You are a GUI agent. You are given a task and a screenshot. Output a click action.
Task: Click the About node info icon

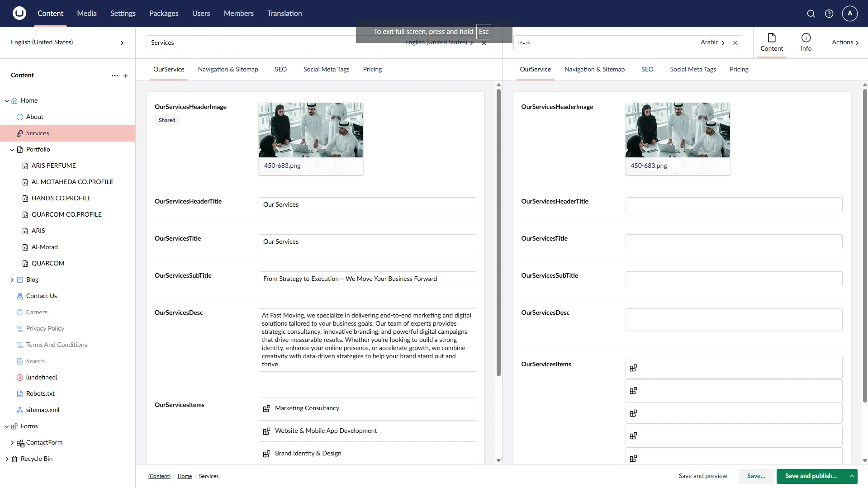[x=20, y=117]
